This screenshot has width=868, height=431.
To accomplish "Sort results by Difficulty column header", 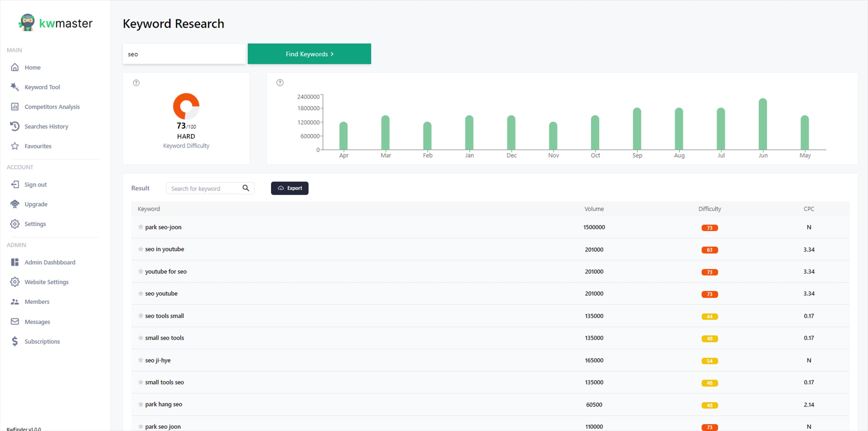I will [709, 209].
